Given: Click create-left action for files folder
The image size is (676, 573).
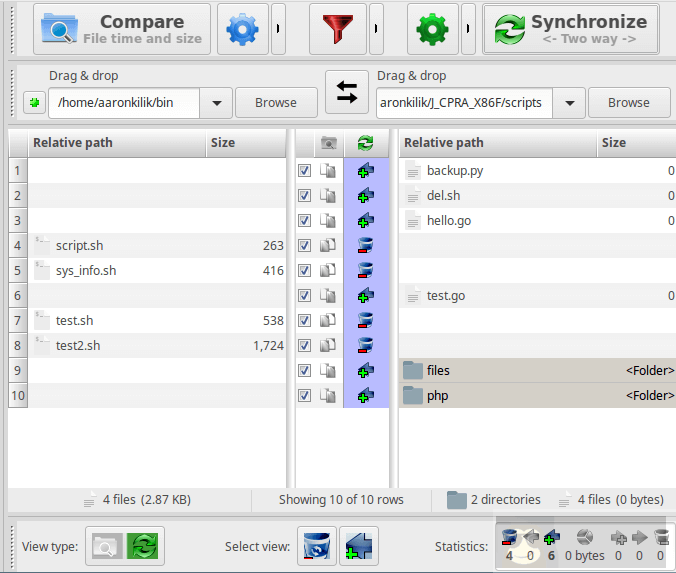Looking at the screenshot, I should point(366,371).
